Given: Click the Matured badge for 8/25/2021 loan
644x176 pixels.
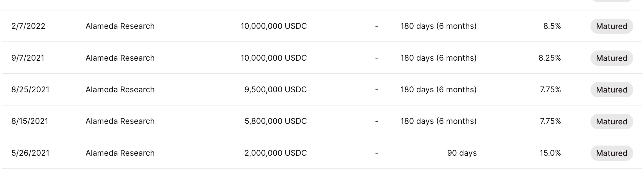Looking at the screenshot, I should (x=612, y=90).
